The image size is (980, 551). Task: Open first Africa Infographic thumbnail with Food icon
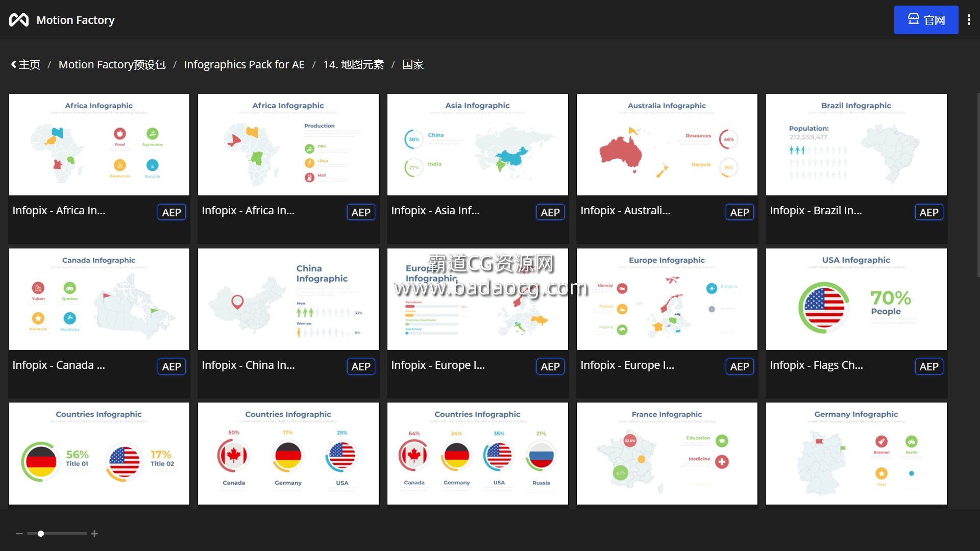[99, 144]
